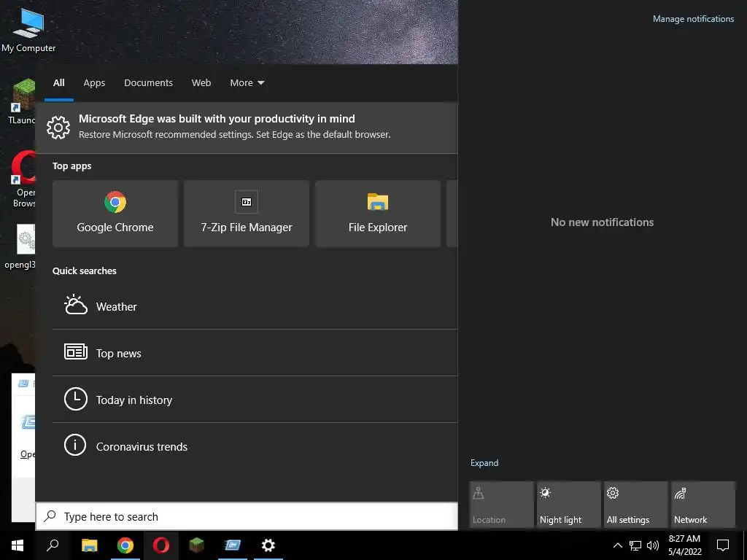Toggle Night light quick action
This screenshot has height=560, width=747.
click(568, 505)
